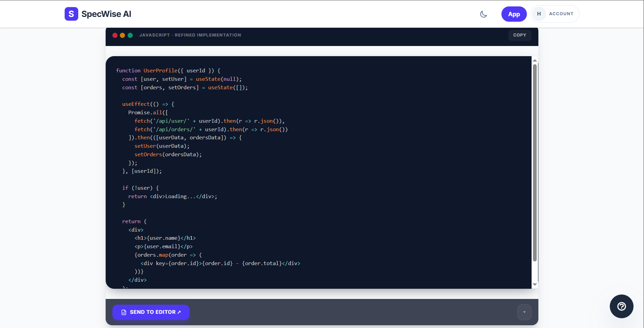
Task: Click the 'setOrders(ordersData);' line
Action: click(168, 155)
